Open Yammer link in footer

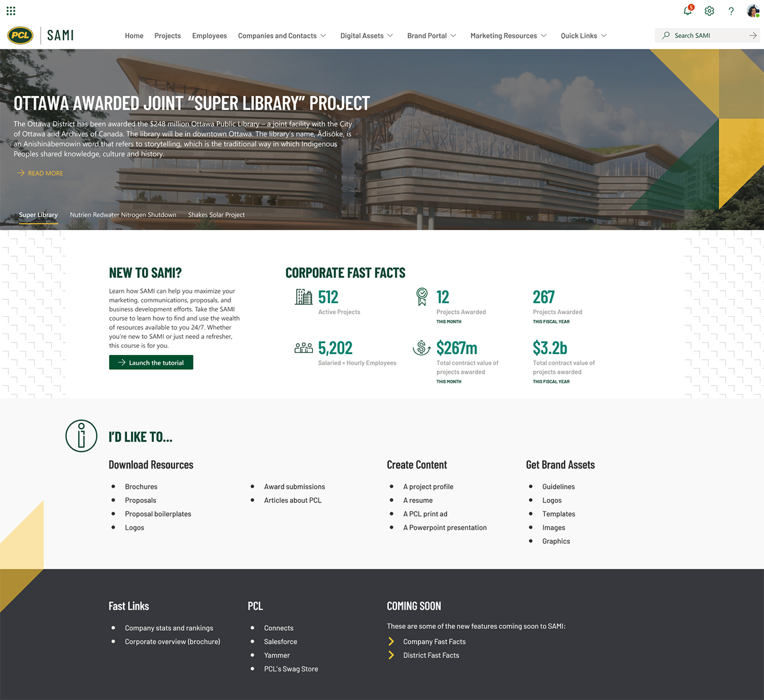point(277,656)
